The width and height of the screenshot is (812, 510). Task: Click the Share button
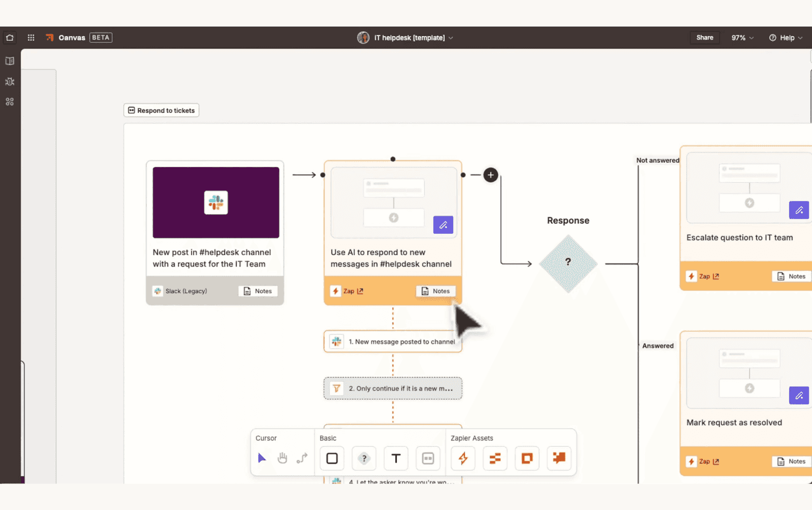click(704, 37)
